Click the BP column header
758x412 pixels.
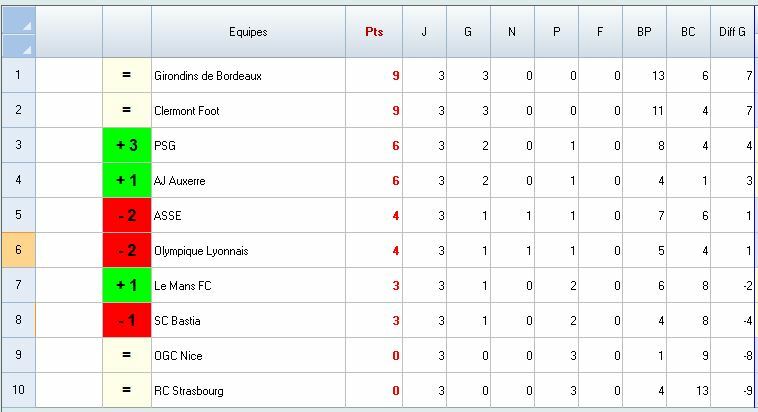644,32
